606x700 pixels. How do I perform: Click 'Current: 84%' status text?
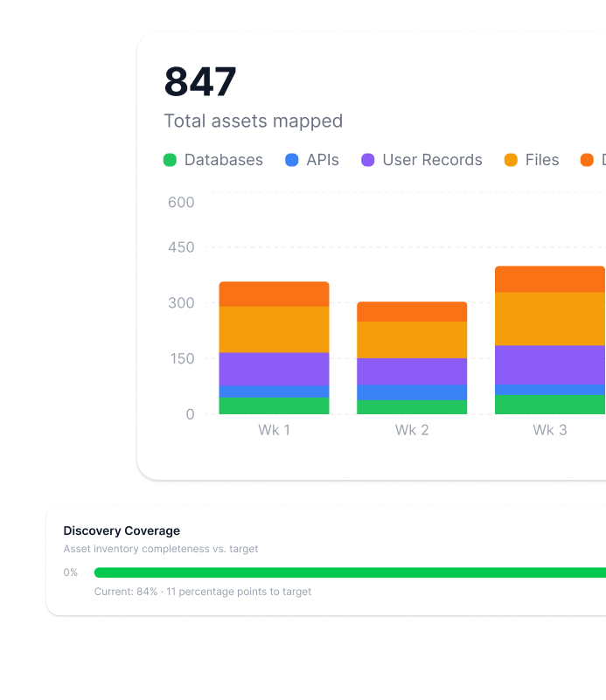(126, 592)
